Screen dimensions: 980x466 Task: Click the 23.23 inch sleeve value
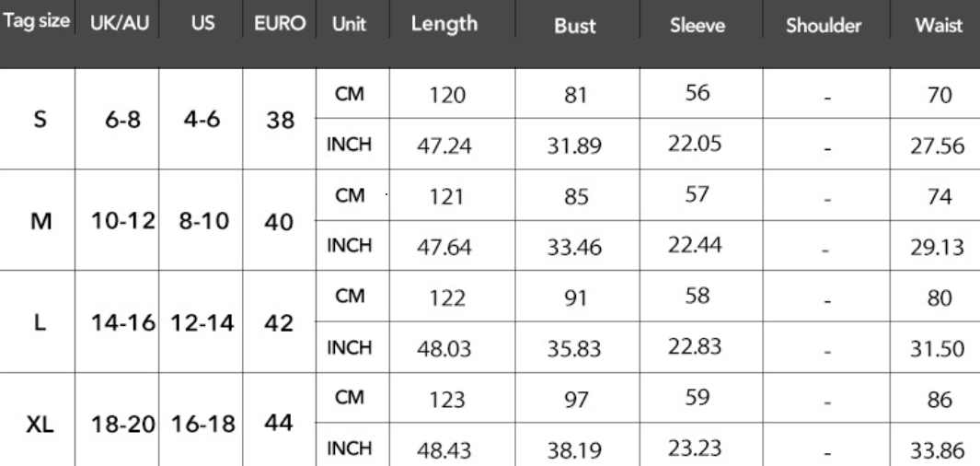pos(696,449)
